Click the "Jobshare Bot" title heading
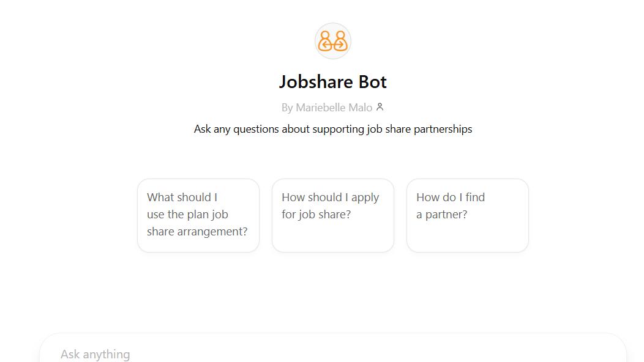This screenshot has height=362, width=644. coord(332,82)
